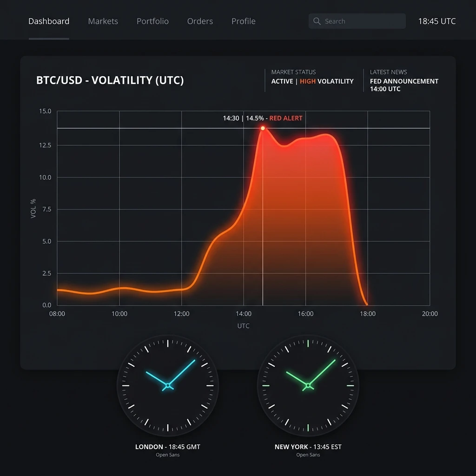Click the 0.0 y-axis value
This screenshot has width=476, height=476.
point(47,305)
